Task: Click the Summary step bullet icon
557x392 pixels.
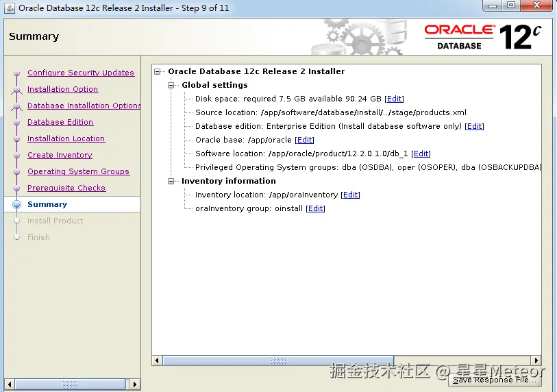Action: [16, 204]
